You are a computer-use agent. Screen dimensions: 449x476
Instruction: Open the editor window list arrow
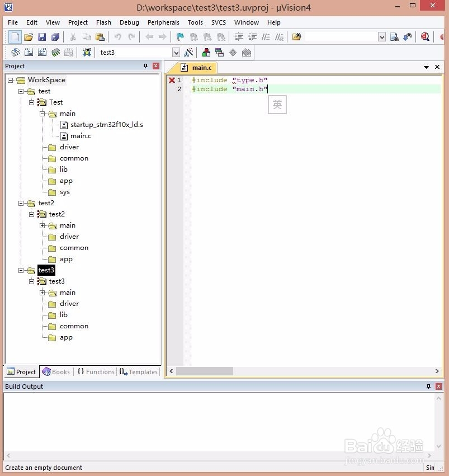coord(426,67)
